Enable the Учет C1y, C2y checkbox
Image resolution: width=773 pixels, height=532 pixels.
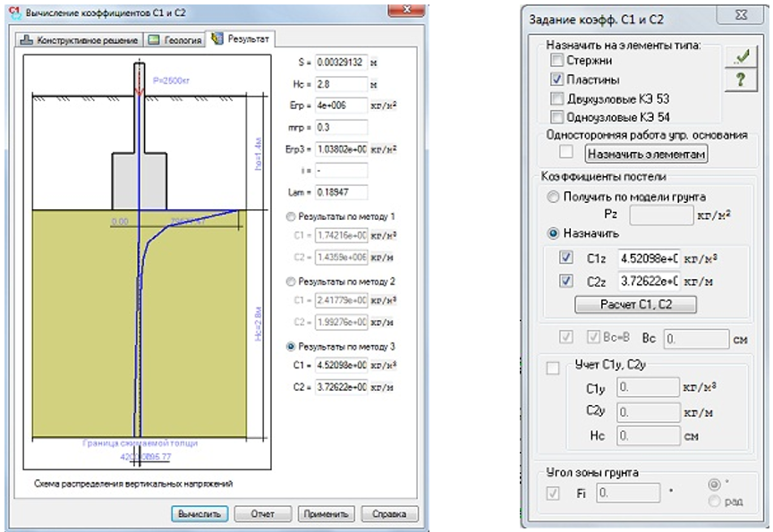[553, 368]
